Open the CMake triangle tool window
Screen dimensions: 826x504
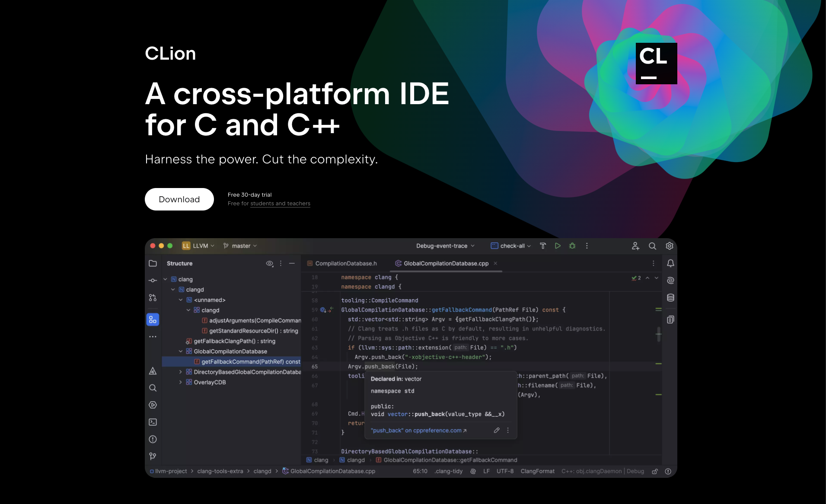coord(153,371)
